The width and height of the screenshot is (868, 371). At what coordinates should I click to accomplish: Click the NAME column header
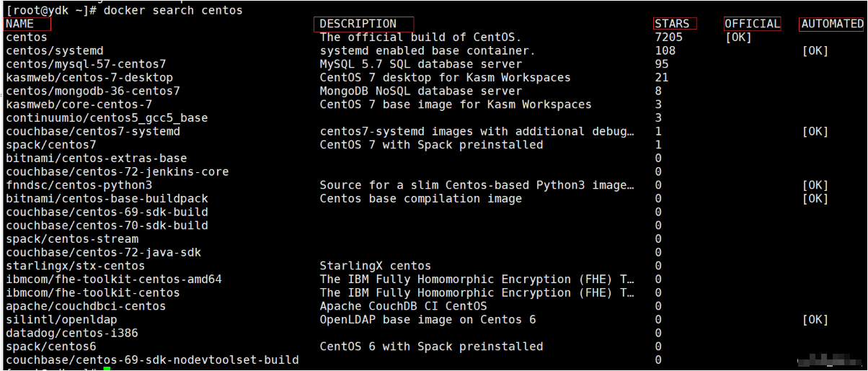[x=19, y=24]
